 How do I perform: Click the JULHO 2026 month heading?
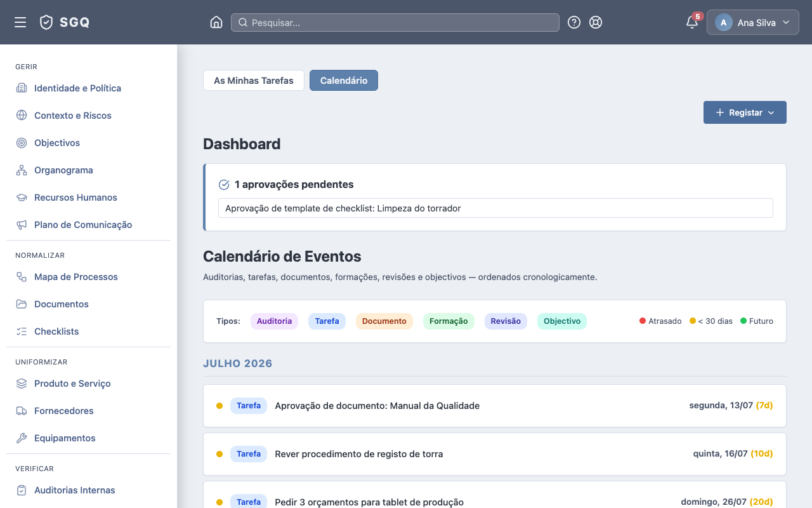[238, 364]
